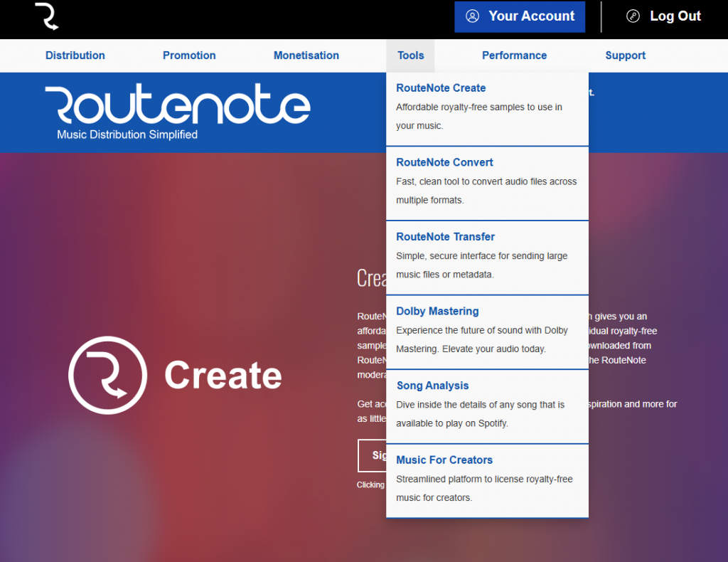The height and width of the screenshot is (562, 728).
Task: Click the key icon beside Log Out
Action: pyautogui.click(x=633, y=16)
